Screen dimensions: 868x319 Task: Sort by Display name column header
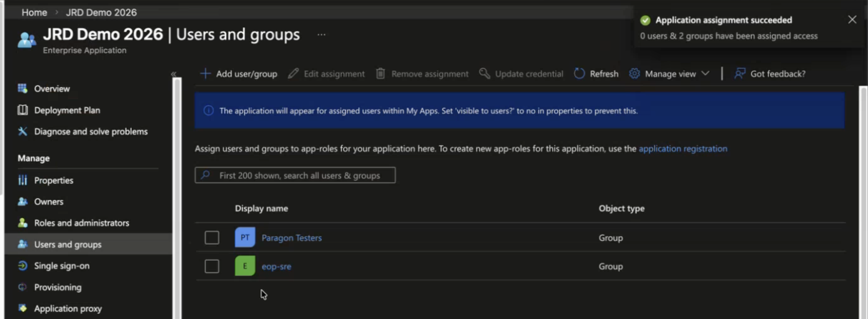pyautogui.click(x=262, y=208)
